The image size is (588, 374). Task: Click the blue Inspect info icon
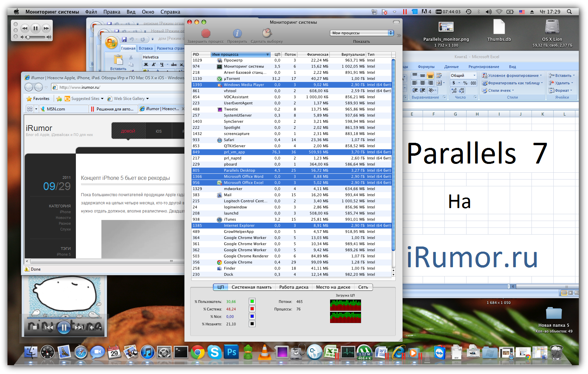237,33
